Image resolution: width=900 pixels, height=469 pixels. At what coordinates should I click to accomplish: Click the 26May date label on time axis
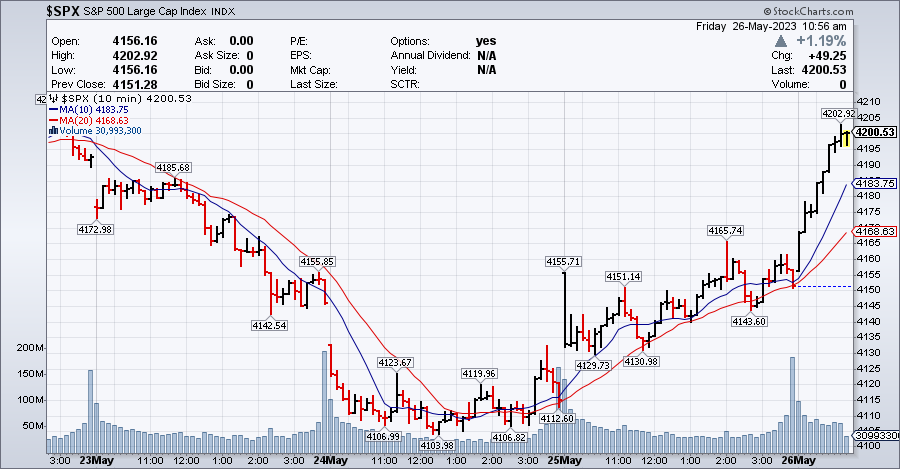pyautogui.click(x=798, y=461)
